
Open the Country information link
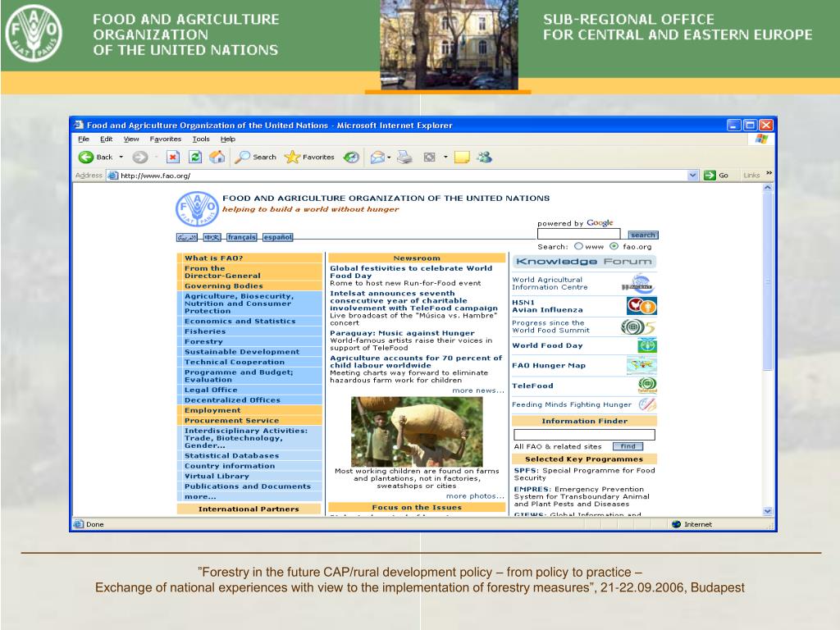click(x=230, y=466)
